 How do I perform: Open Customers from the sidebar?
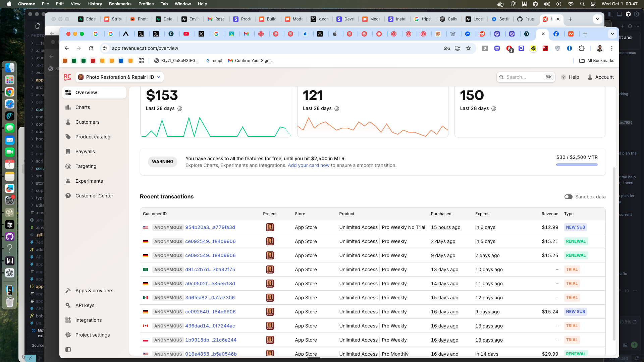click(x=87, y=122)
